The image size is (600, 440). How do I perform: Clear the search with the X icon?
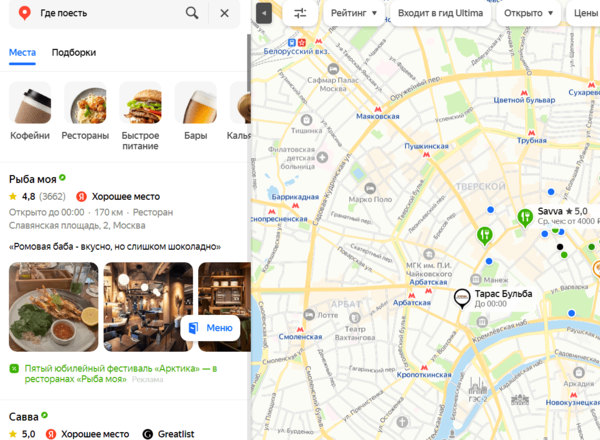point(225,13)
